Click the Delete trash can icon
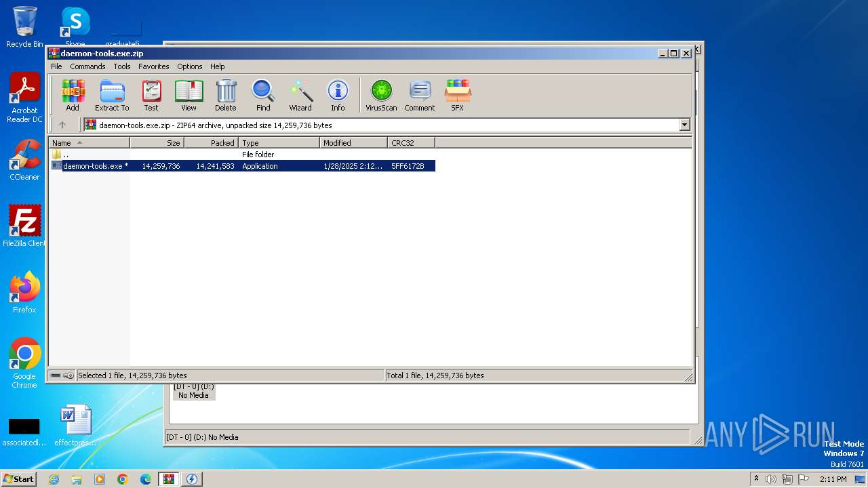868x488 pixels. [226, 95]
